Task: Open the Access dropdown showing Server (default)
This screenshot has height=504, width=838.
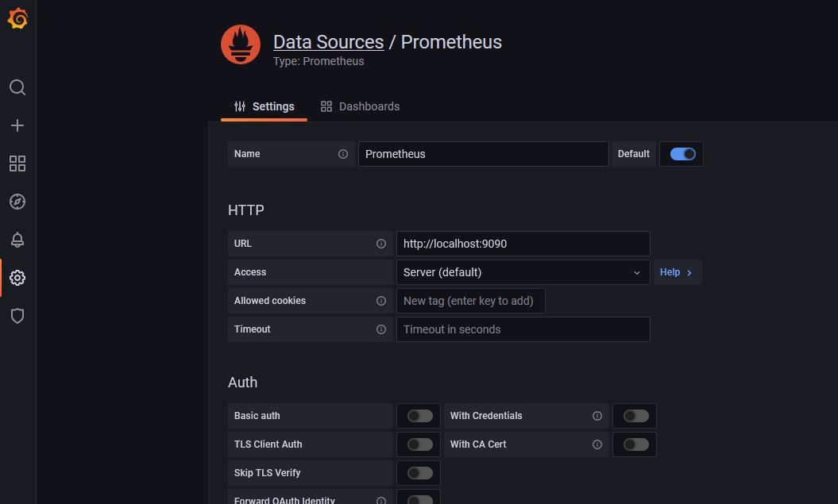Action: pyautogui.click(x=523, y=271)
